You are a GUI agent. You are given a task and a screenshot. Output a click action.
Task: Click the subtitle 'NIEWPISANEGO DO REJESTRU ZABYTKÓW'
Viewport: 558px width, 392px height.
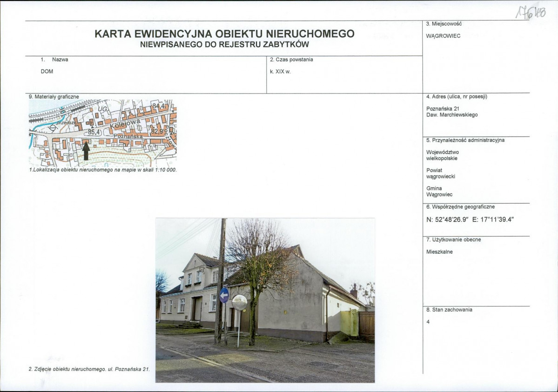point(224,45)
